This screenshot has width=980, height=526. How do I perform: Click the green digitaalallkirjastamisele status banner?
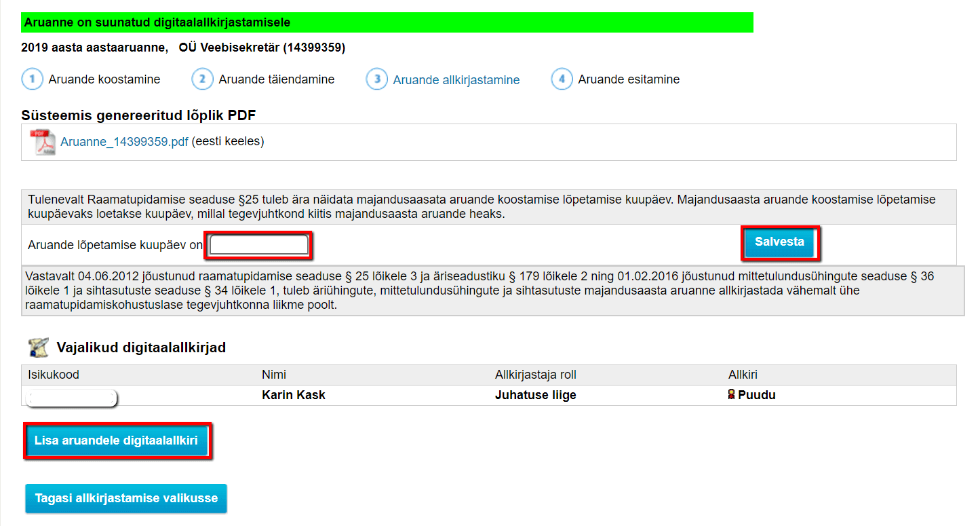(387, 22)
